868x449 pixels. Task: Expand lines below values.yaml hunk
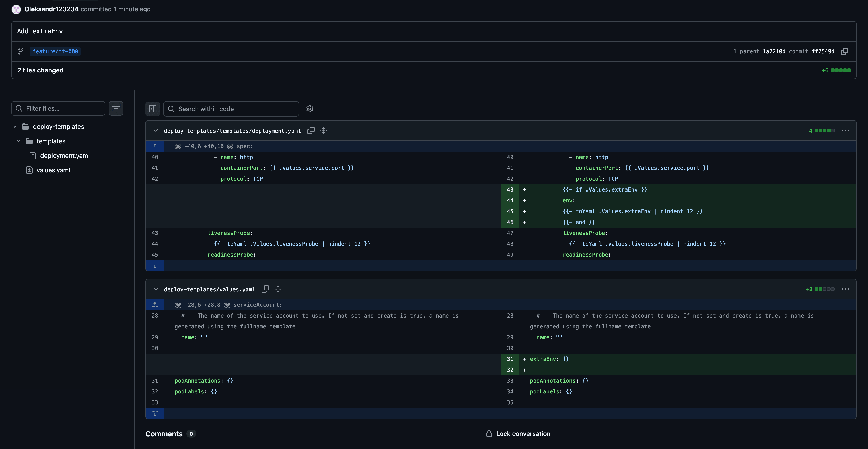[x=155, y=413]
